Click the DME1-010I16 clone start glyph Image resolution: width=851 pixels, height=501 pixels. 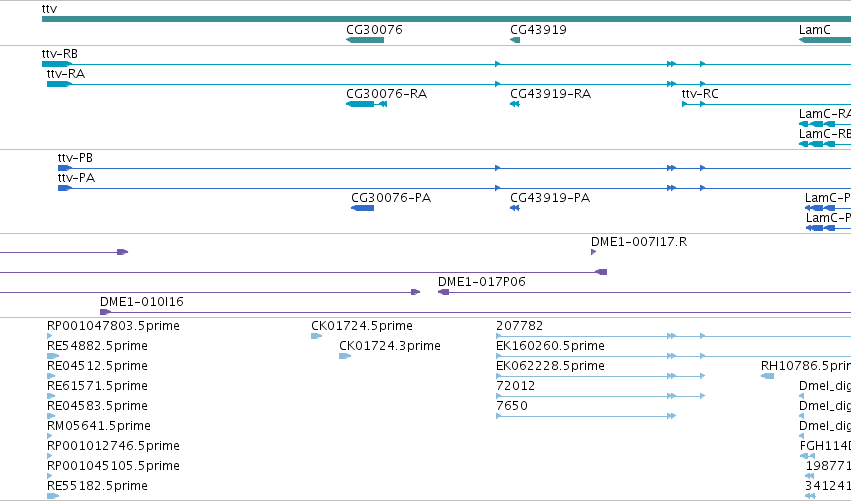click(x=105, y=312)
